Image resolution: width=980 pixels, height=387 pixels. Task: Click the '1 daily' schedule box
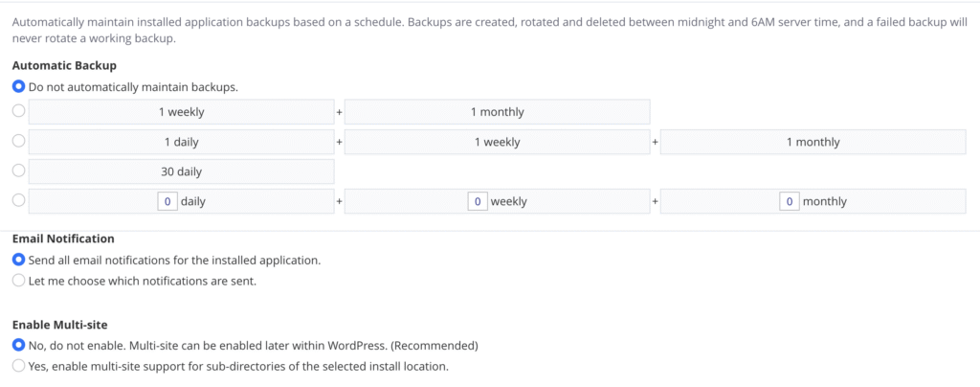[x=182, y=142]
